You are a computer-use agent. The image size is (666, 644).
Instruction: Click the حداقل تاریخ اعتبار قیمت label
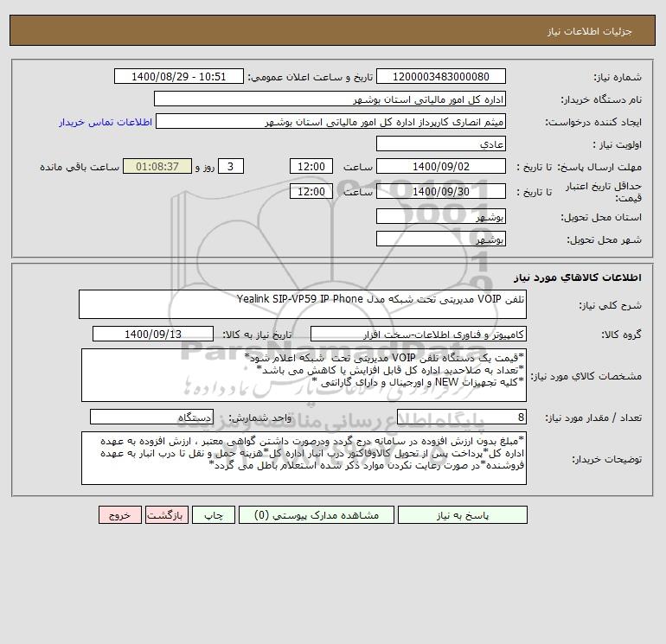pos(604,192)
